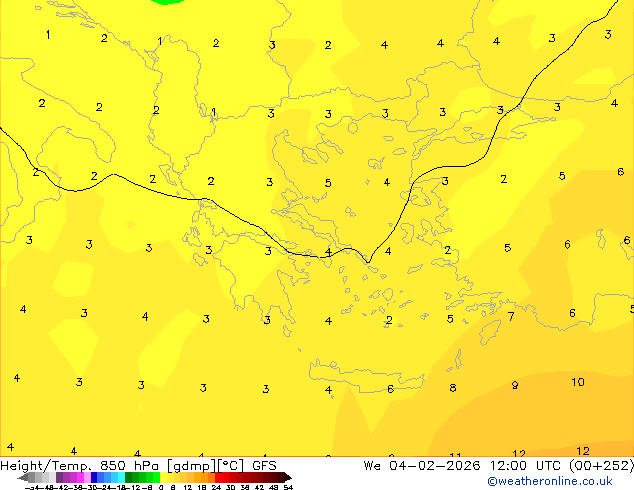
Task: Choose the dark blue swatch near legend value -30
Action: click(x=94, y=477)
